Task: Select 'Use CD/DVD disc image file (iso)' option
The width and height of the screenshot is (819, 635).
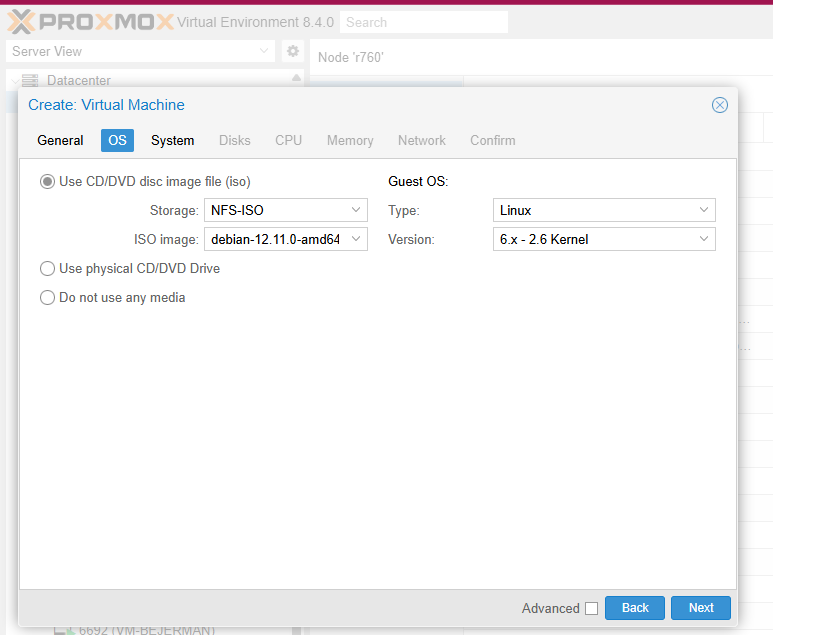Action: (48, 182)
